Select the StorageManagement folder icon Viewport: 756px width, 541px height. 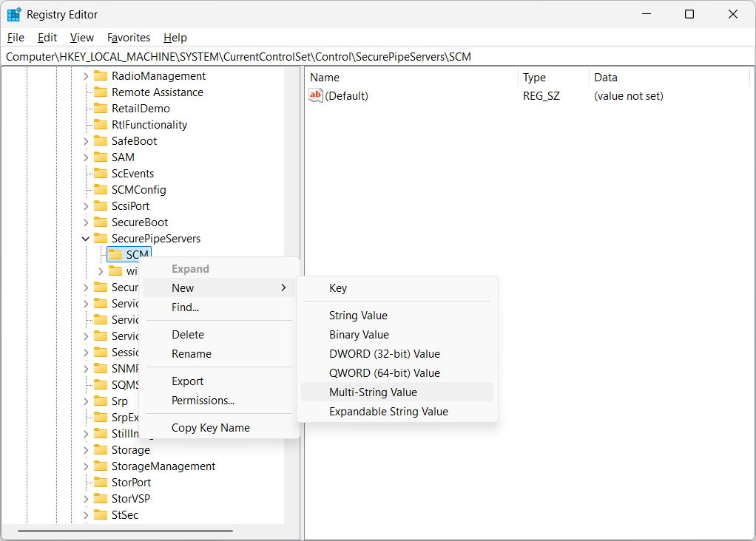(101, 466)
